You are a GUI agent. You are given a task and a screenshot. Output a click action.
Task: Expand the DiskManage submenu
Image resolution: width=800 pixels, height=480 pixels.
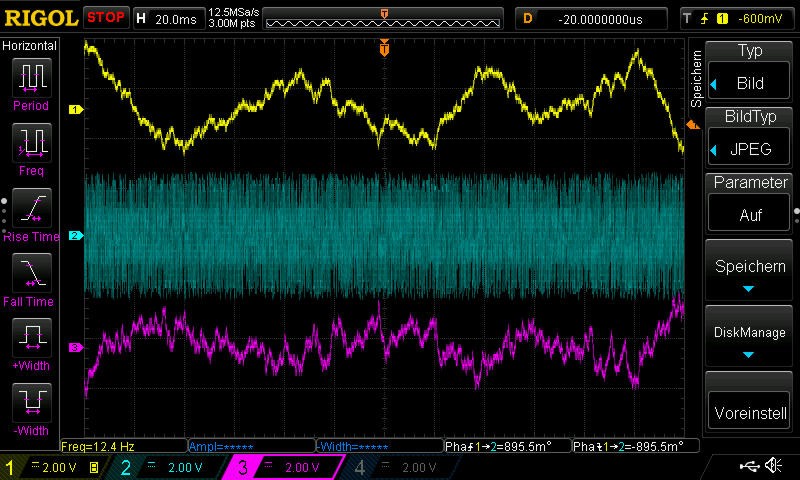pos(749,337)
